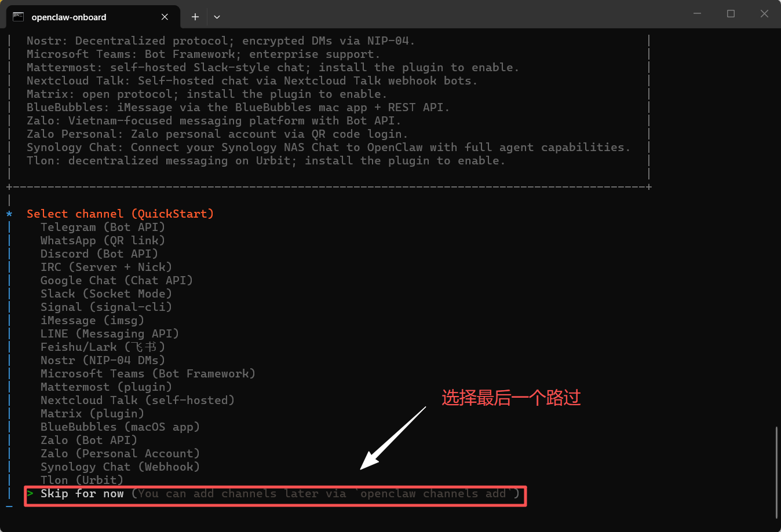Close the terminal window
The width and height of the screenshot is (781, 532).
click(x=764, y=13)
